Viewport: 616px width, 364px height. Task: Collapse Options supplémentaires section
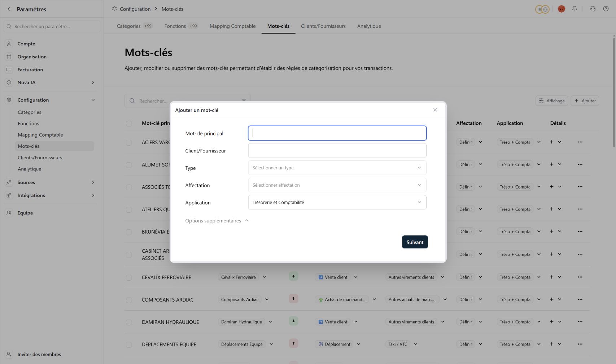click(217, 221)
